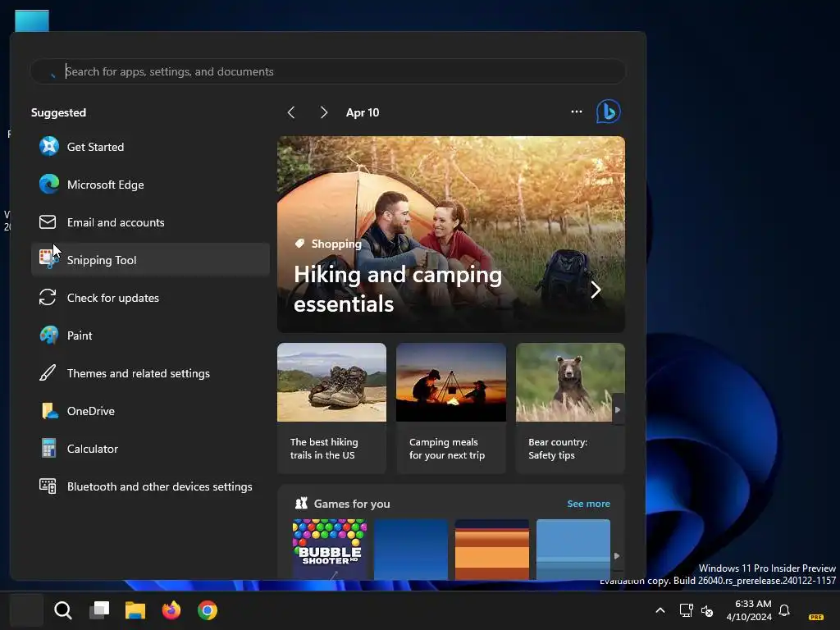Viewport: 840px width, 630px height.
Task: Click the muted volume tray icon
Action: [707, 610]
